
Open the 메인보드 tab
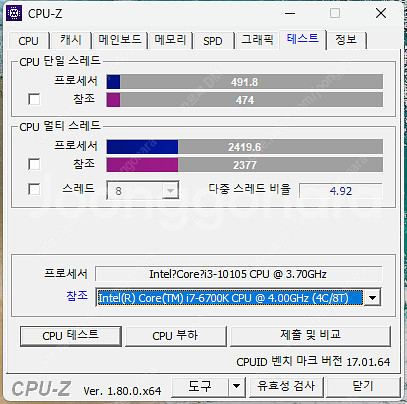tap(120, 41)
